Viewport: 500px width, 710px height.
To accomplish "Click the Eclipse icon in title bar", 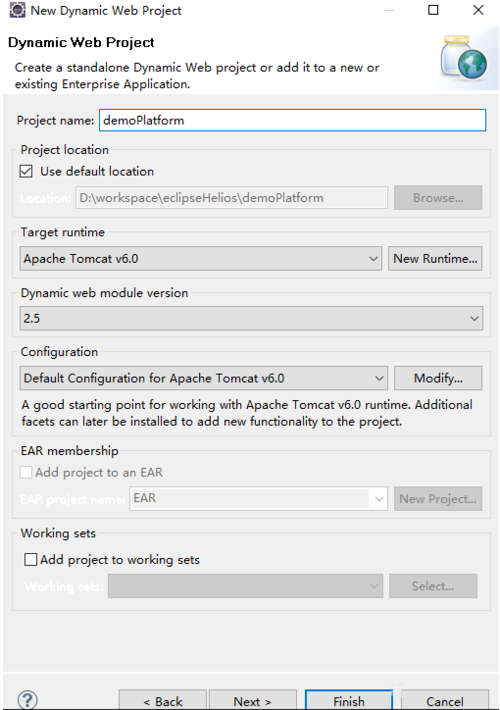I will [17, 10].
